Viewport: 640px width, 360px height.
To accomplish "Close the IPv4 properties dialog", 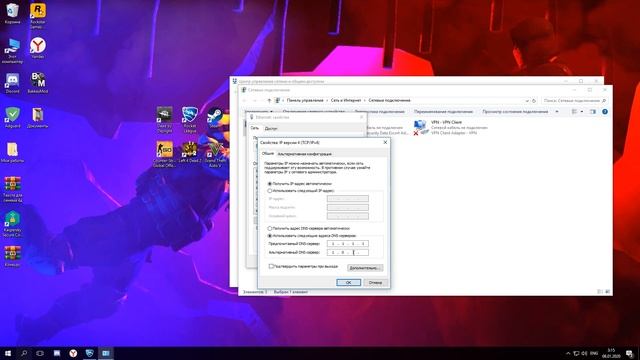I will pyautogui.click(x=385, y=142).
